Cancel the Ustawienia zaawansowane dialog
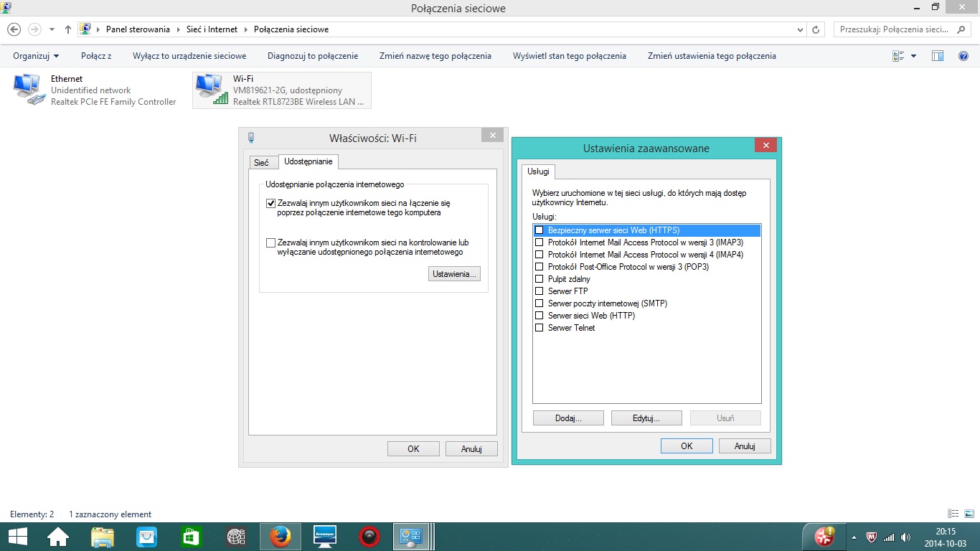The height and width of the screenshot is (551, 980). tap(745, 446)
